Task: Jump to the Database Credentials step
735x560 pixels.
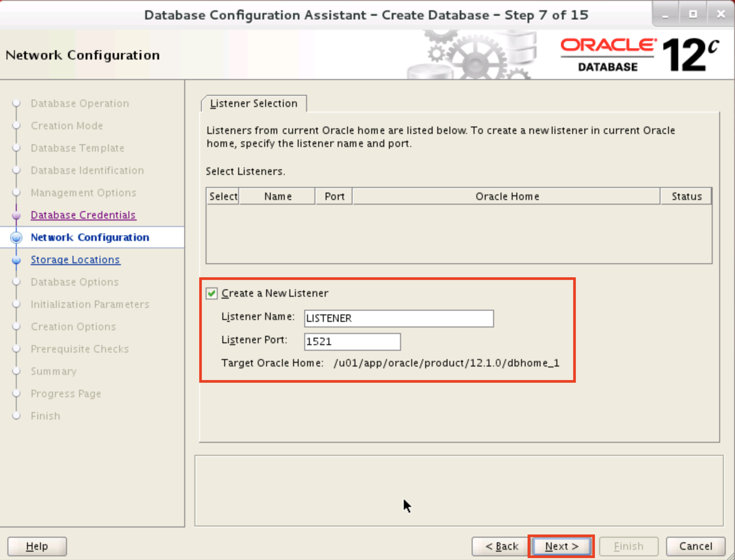Action: [x=83, y=215]
